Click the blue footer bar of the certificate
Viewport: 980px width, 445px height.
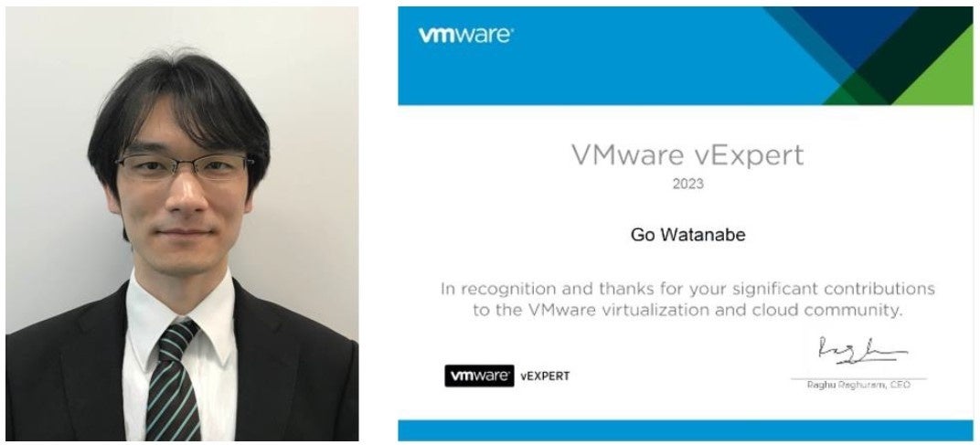(685, 430)
